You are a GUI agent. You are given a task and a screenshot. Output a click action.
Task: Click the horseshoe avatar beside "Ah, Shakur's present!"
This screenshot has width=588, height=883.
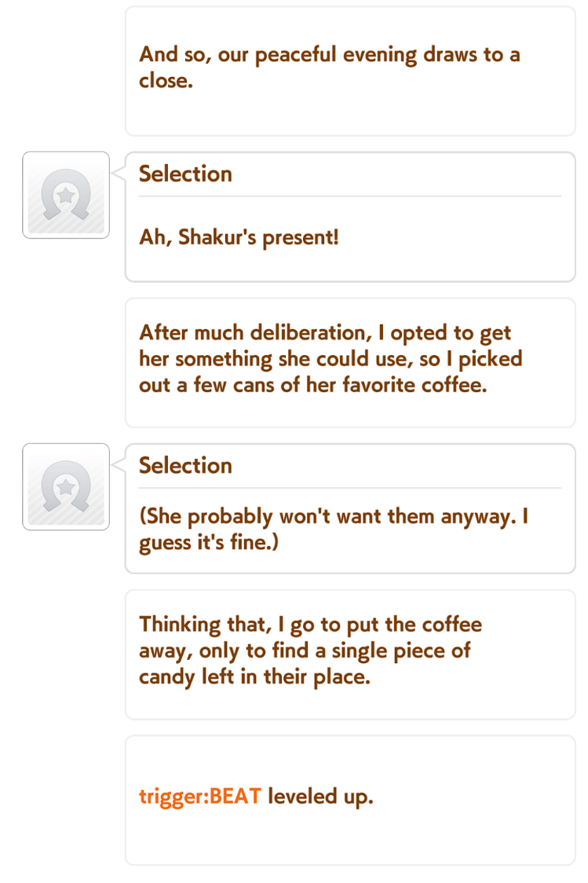66,195
